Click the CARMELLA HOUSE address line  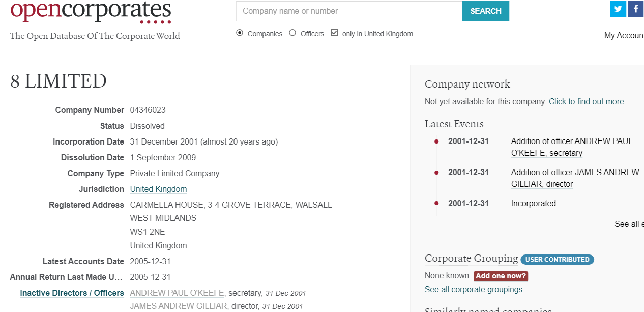pyautogui.click(x=231, y=205)
